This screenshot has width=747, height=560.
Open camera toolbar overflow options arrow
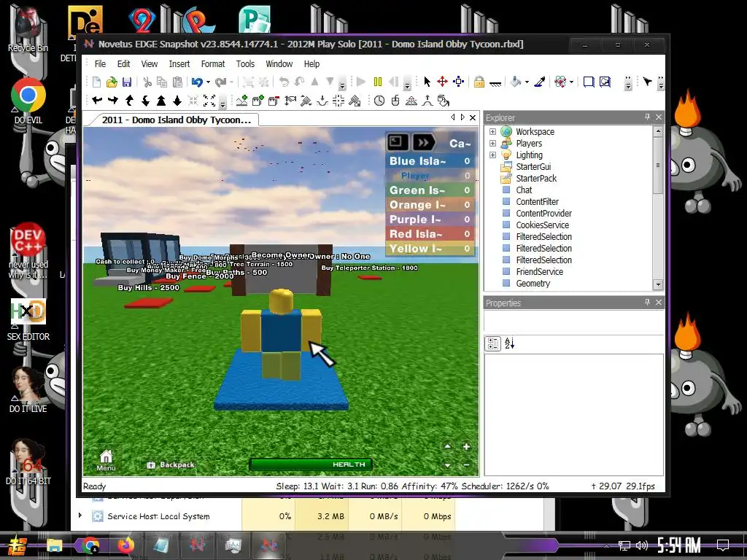pos(222,103)
